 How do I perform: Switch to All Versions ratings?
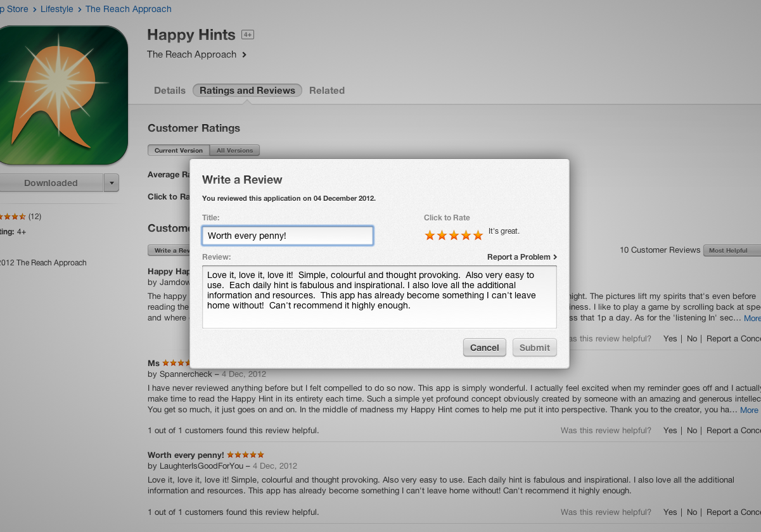click(234, 151)
